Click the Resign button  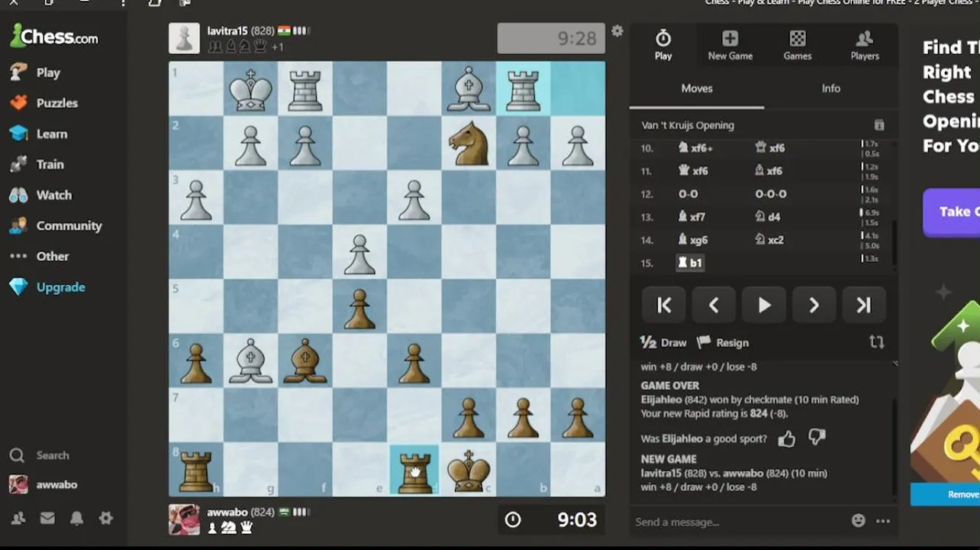pos(723,342)
